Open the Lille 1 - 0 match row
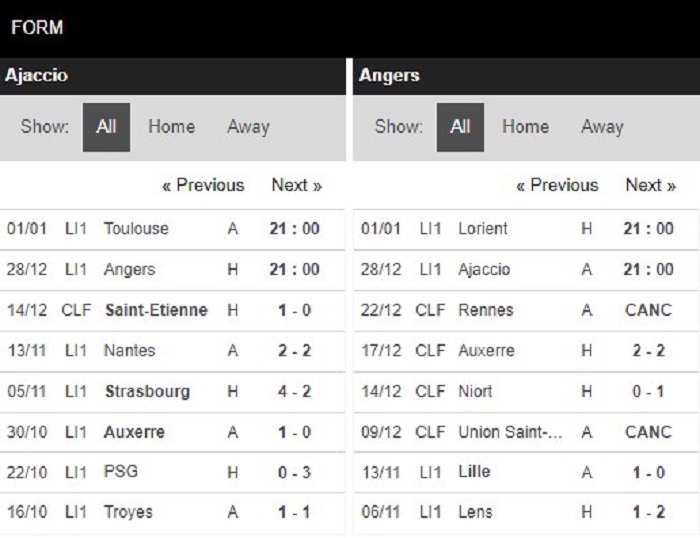The height and width of the screenshot is (538, 700). coord(526,472)
